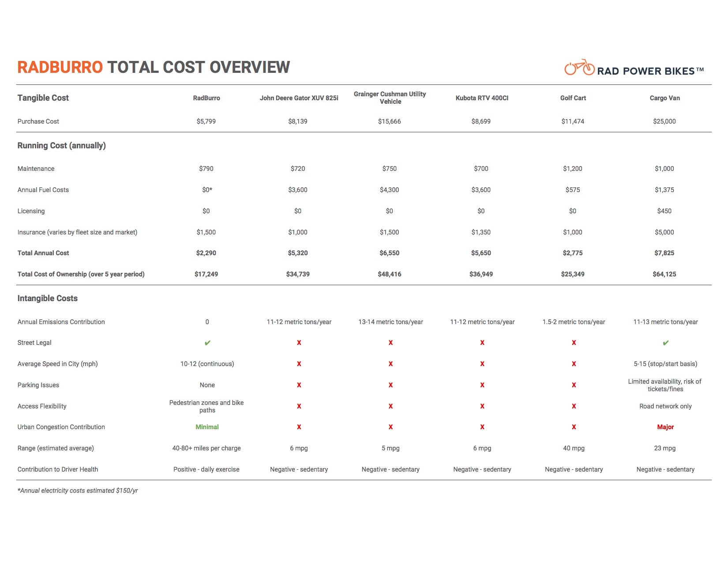This screenshot has width=728, height=563.
Task: Click Limited availability, risk of tickets/fines text
Action: click(x=665, y=385)
